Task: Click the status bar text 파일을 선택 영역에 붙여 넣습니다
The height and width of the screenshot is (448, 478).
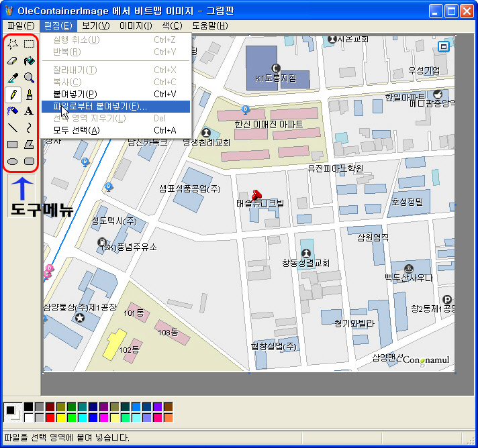Action: 66,438
